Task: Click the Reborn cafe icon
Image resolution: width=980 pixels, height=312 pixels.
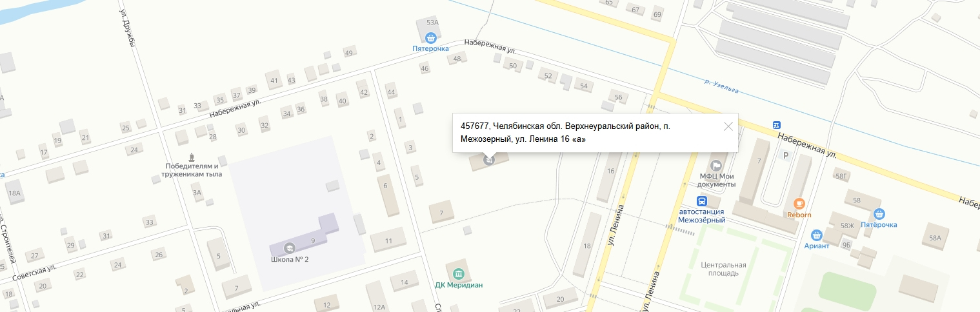Action: pyautogui.click(x=799, y=204)
